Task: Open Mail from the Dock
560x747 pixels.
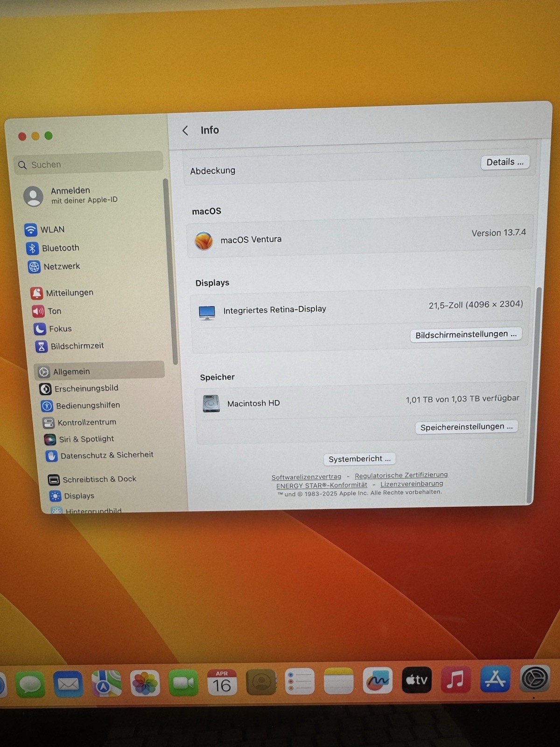Action: coord(68,684)
